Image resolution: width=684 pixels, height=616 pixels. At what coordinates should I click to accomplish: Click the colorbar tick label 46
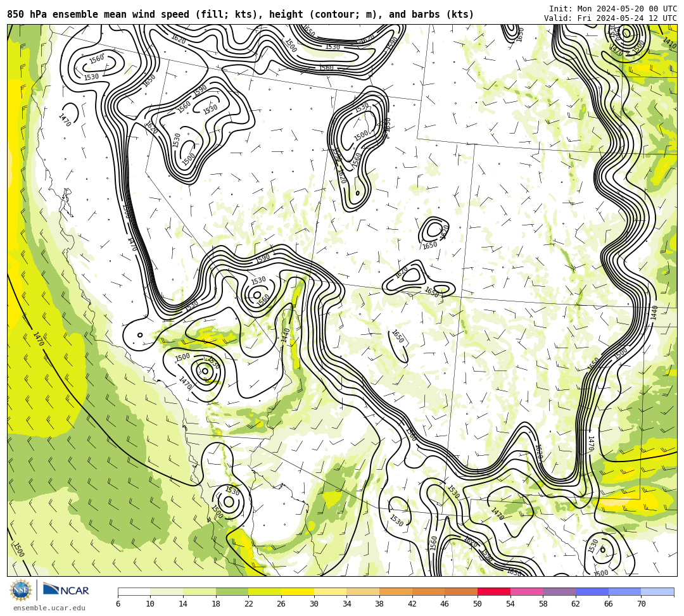[445, 604]
